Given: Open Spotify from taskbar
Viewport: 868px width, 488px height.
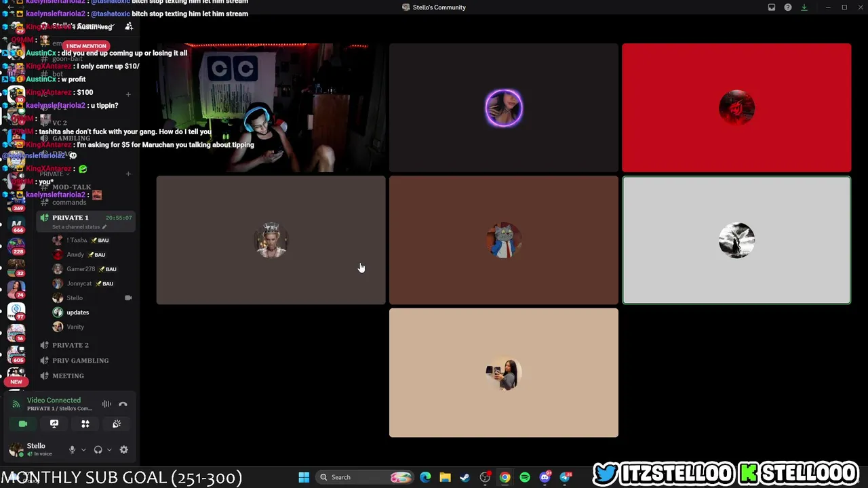Looking at the screenshot, I should point(525,477).
